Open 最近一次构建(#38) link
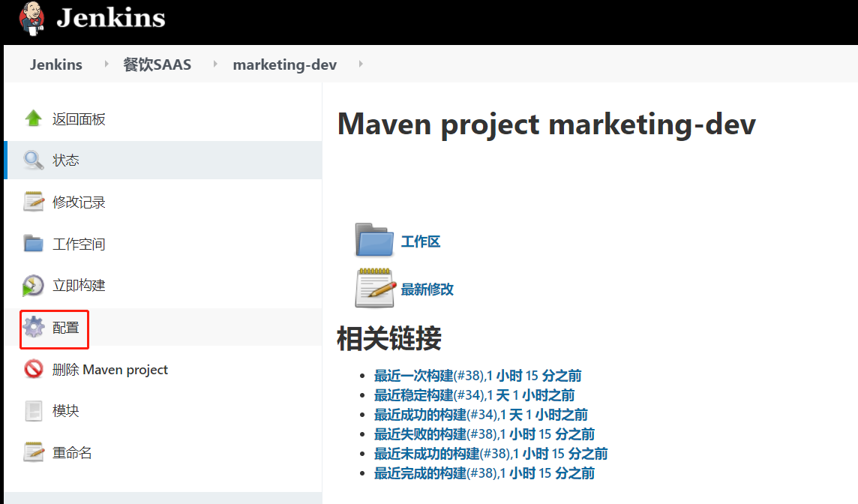 477,376
